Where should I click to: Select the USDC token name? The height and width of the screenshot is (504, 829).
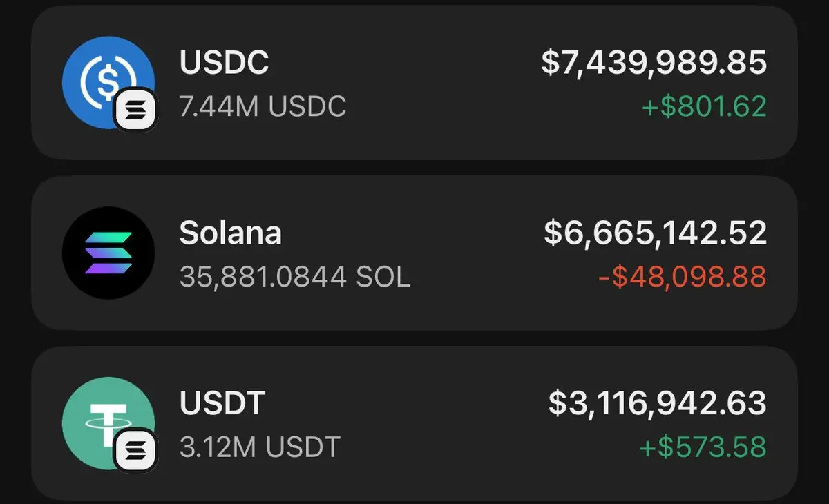pos(224,63)
